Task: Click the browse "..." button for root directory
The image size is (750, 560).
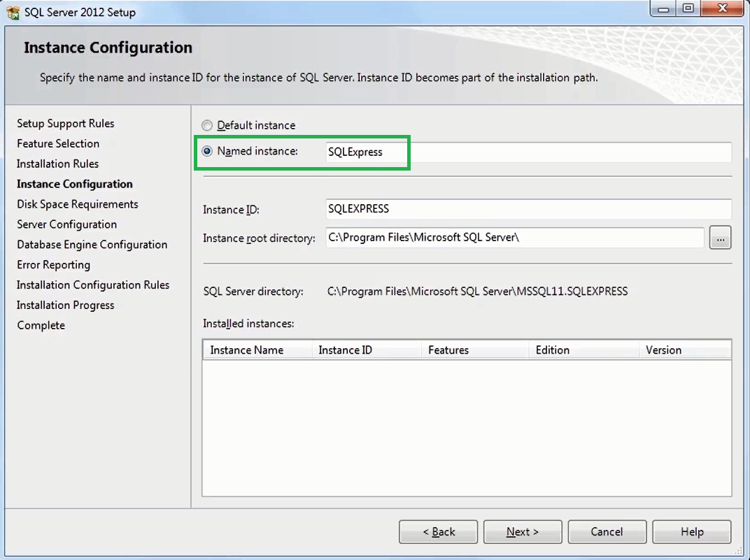Action: pyautogui.click(x=720, y=238)
